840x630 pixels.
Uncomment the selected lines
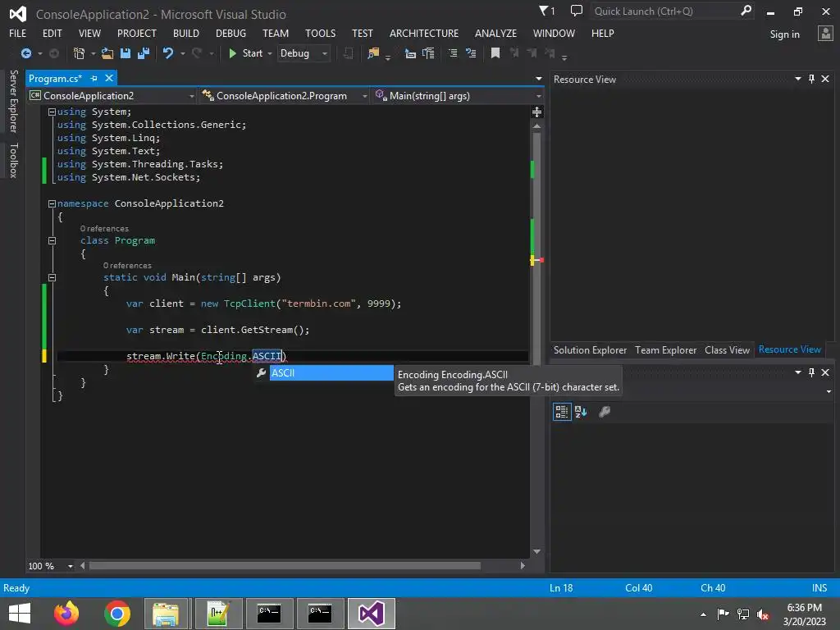(x=471, y=53)
